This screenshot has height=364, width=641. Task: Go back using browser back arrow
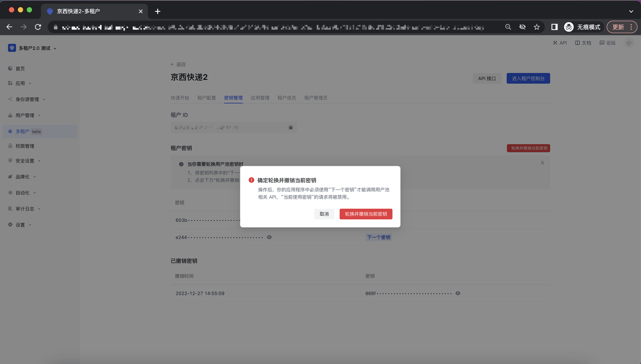coord(10,27)
